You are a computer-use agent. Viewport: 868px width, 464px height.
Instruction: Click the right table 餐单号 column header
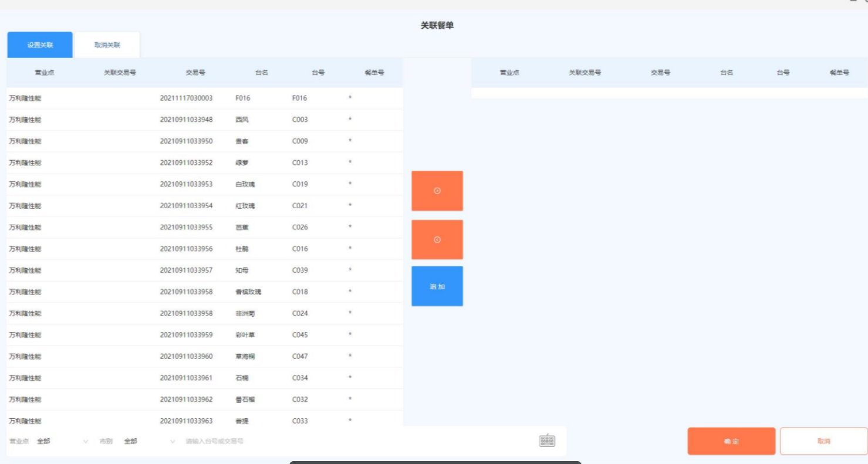coord(839,73)
